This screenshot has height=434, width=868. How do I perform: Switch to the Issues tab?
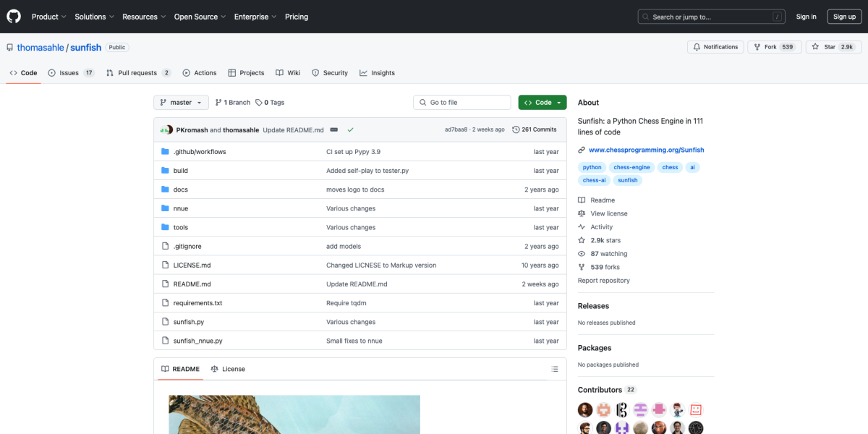coord(71,73)
